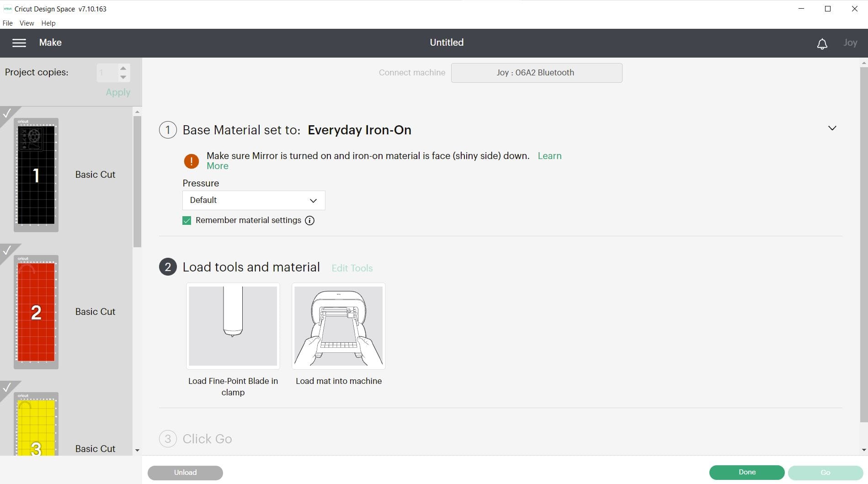
Task: Click the Go button
Action: 825,473
